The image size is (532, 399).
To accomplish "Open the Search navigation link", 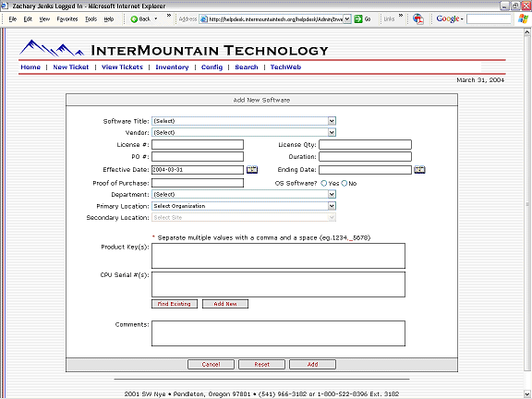I will 247,67.
